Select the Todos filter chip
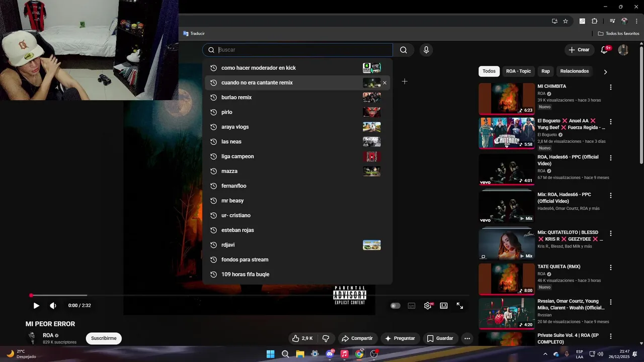 pyautogui.click(x=489, y=71)
